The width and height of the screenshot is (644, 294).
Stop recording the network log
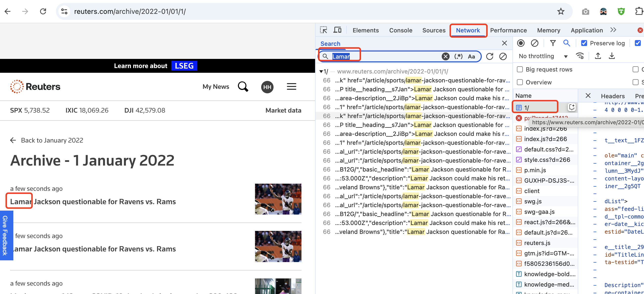tap(521, 43)
